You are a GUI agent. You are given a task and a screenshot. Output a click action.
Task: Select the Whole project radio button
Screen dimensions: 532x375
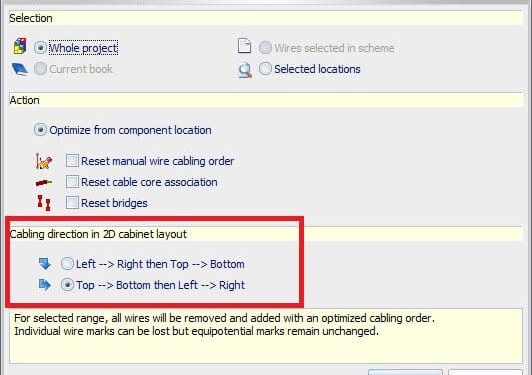click(x=40, y=48)
